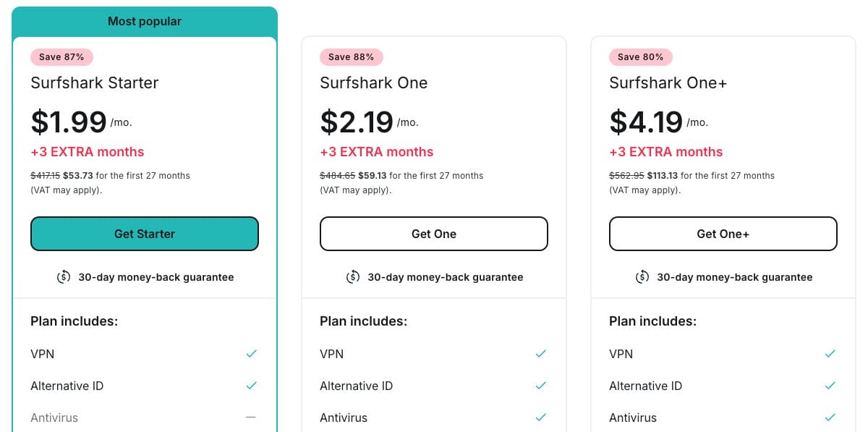Screen dimensions: 868x432
Task: Click the dash next to Antivirus on Starter plan
Action: [x=251, y=418]
